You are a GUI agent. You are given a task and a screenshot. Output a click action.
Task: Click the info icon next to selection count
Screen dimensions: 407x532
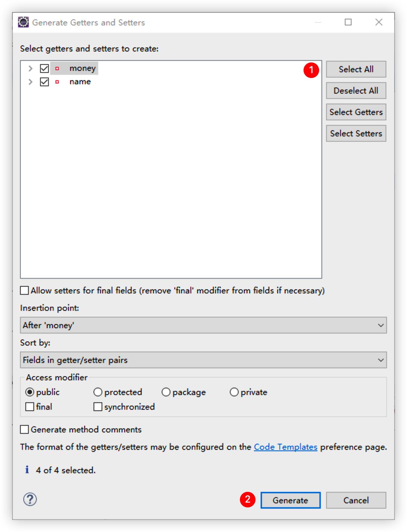coord(27,470)
